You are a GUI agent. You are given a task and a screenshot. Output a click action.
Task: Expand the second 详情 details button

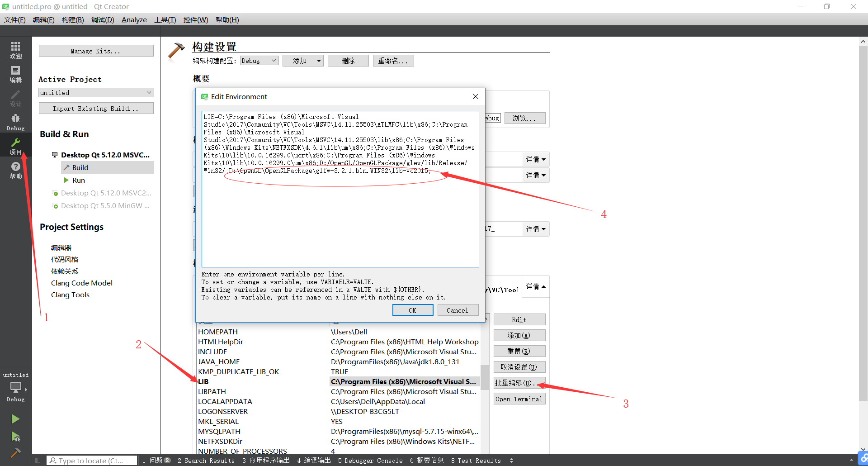536,175
